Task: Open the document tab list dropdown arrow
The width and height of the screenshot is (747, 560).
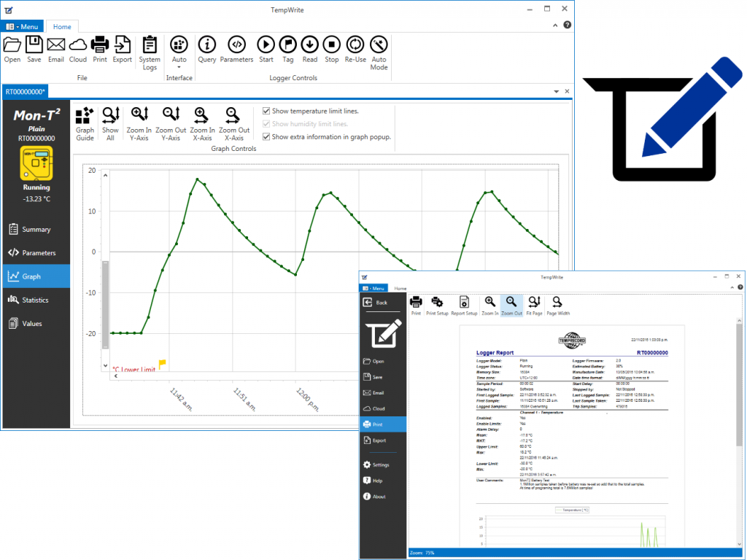Action: coord(556,91)
